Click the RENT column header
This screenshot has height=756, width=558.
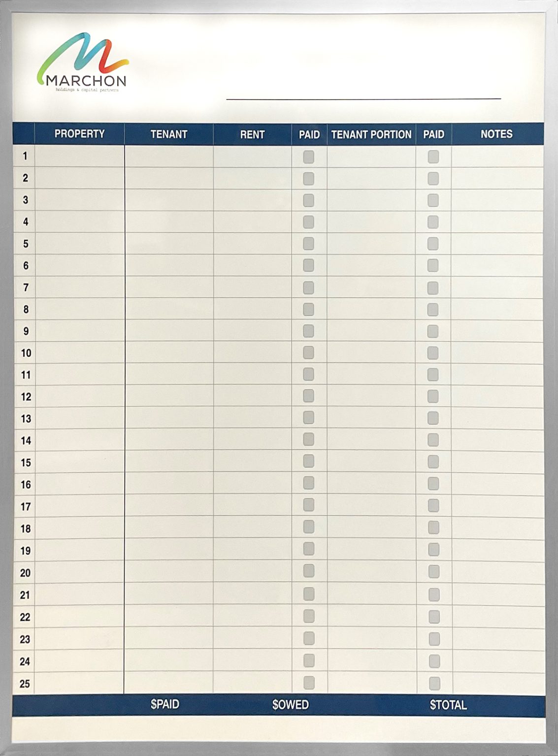252,134
